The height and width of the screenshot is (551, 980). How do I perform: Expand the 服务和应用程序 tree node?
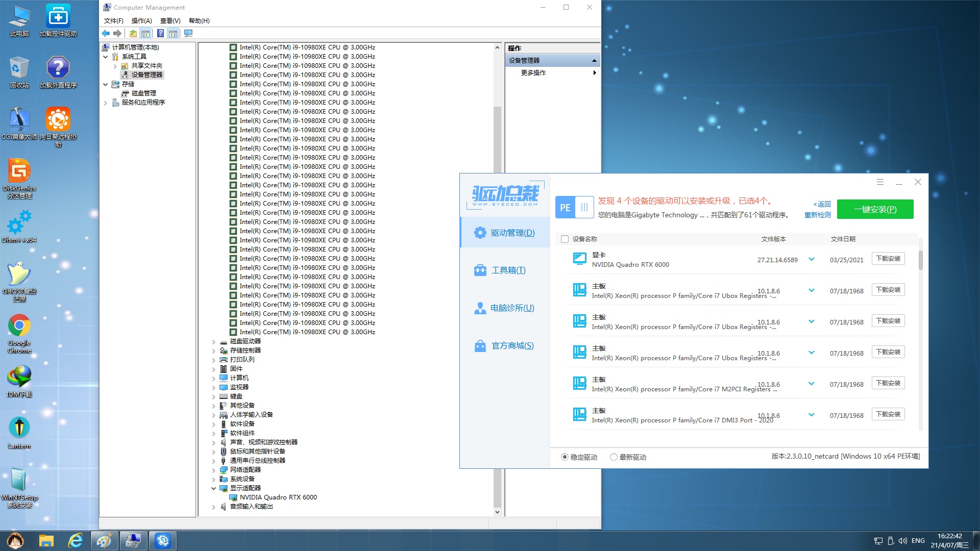point(106,103)
